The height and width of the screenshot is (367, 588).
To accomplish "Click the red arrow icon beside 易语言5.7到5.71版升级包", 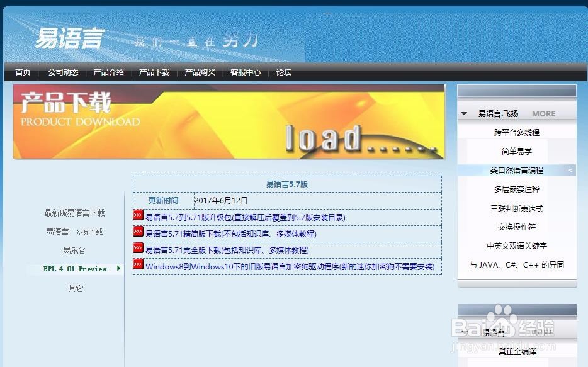I will [x=138, y=215].
